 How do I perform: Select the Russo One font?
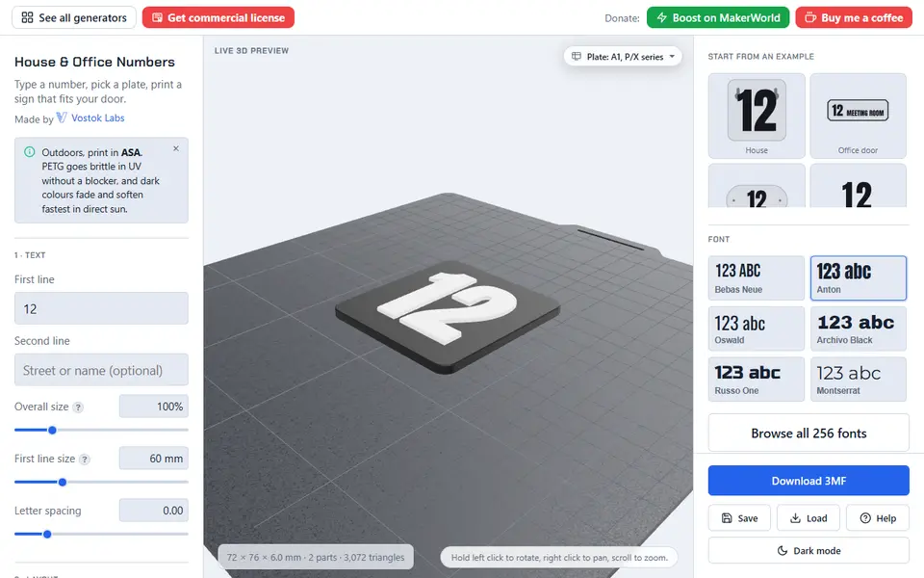757,380
